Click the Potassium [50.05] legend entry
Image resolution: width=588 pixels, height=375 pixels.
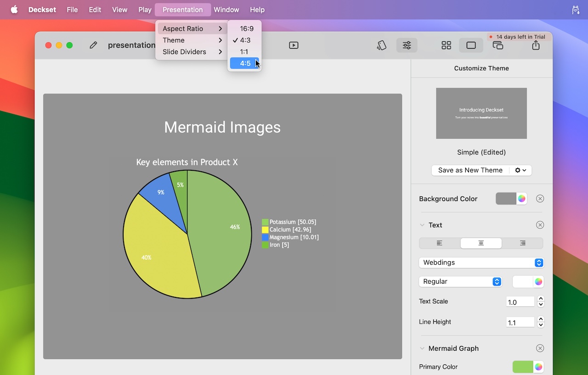[289, 222]
